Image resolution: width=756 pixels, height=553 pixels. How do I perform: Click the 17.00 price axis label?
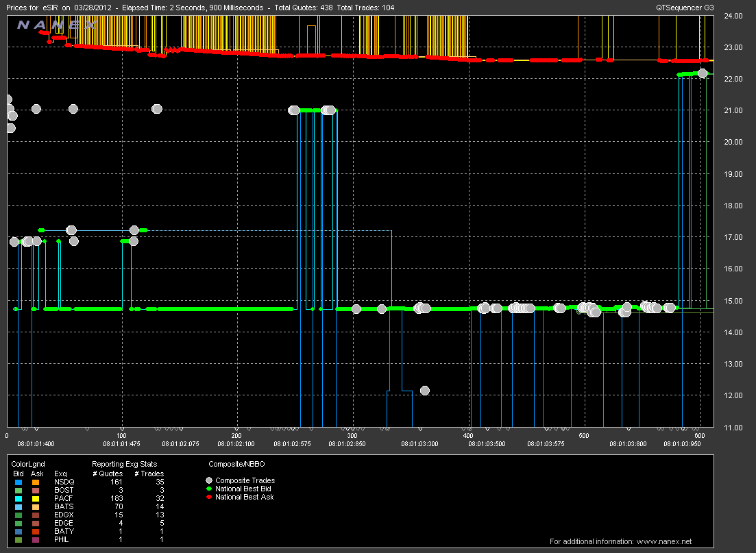point(733,237)
